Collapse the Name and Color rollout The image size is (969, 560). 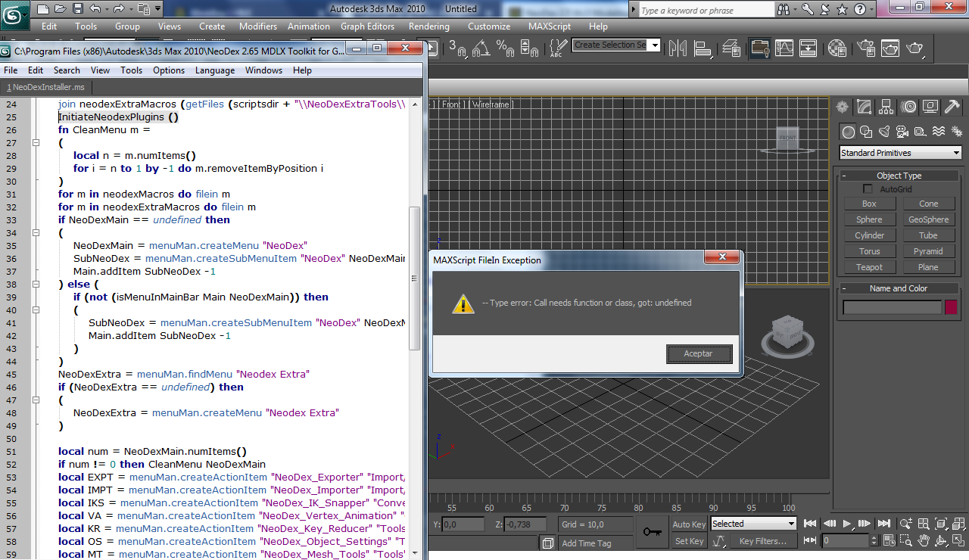tap(899, 288)
